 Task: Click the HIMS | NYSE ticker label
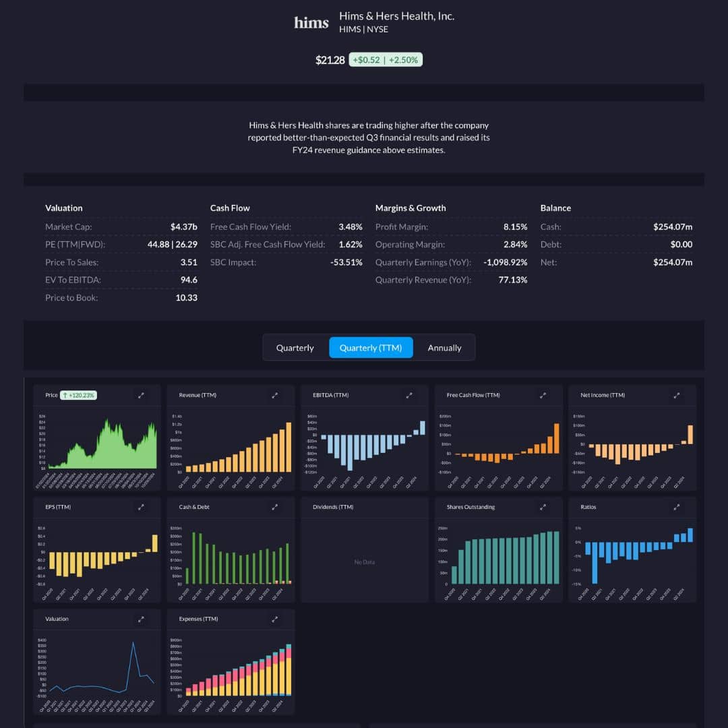click(x=363, y=29)
